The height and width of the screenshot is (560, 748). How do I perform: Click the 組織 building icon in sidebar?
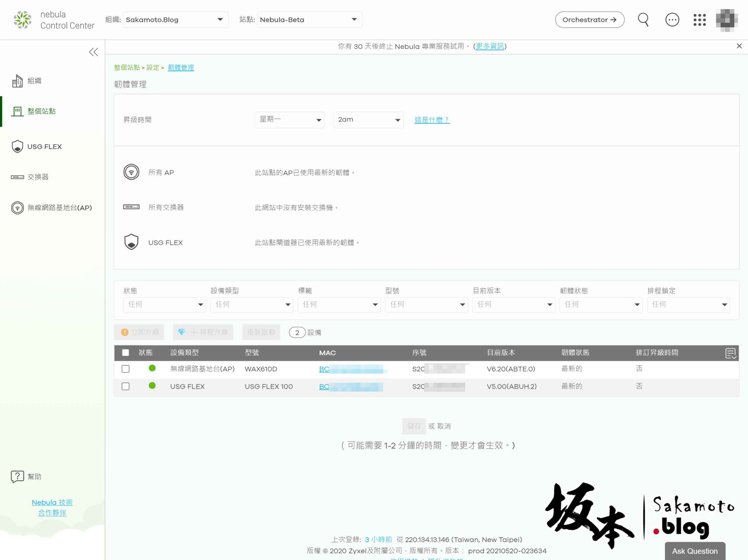click(17, 81)
